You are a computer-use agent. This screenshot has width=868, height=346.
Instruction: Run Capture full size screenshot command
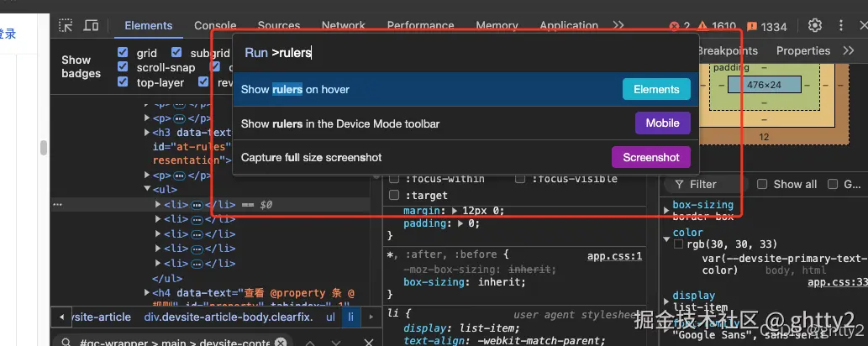click(466, 157)
